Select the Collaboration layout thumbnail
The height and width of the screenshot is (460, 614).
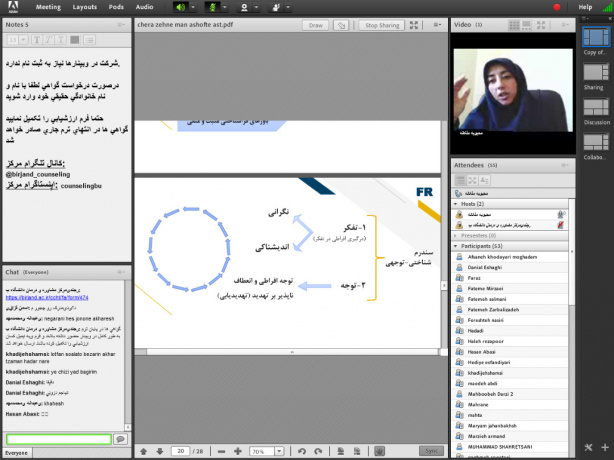[596, 142]
